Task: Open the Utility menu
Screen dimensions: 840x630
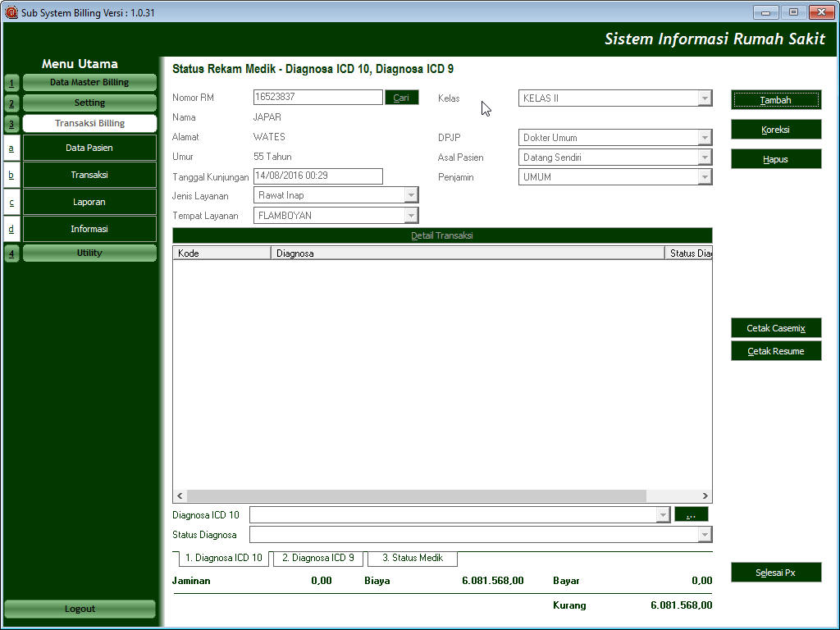Action: pyautogui.click(x=89, y=253)
